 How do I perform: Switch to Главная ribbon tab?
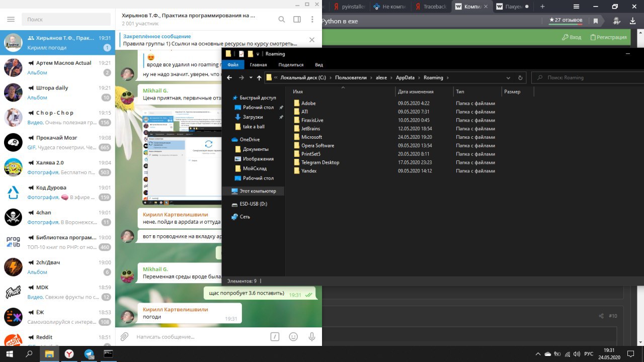coord(258,64)
